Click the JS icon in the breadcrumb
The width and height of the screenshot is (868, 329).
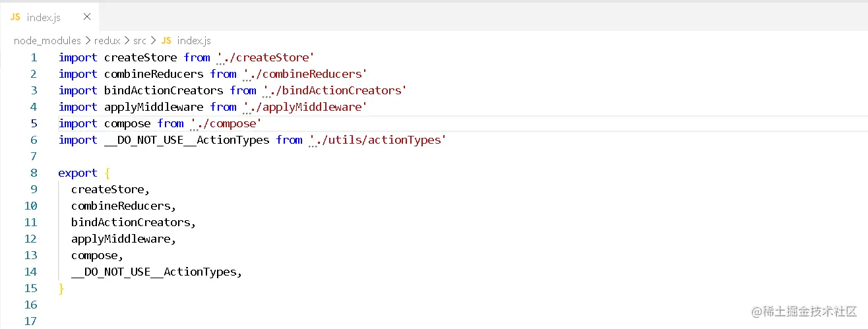coord(167,41)
